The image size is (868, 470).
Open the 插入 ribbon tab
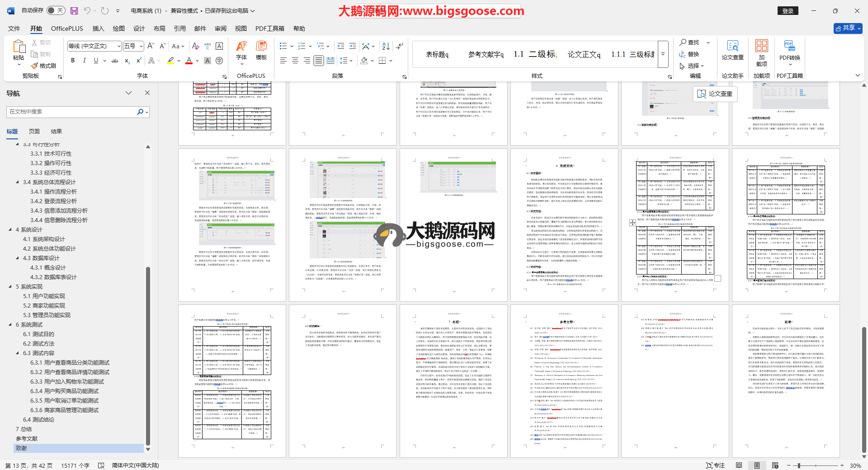click(98, 28)
